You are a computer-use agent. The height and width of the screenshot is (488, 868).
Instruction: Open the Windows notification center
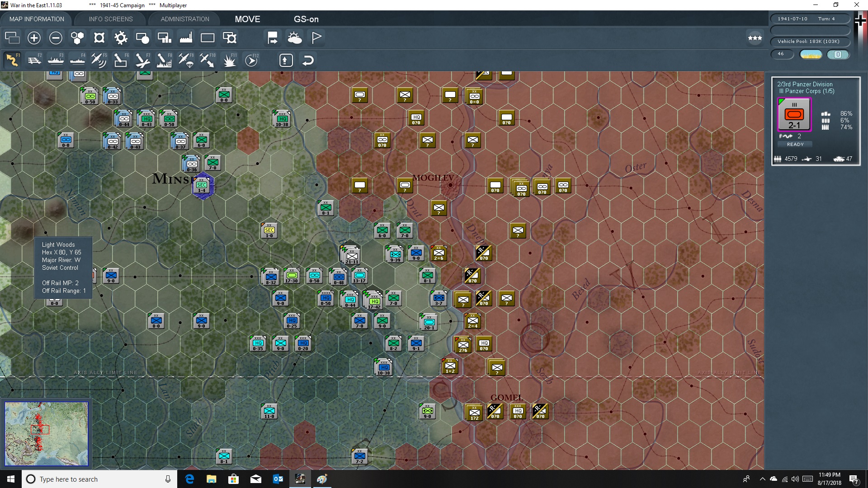pyautogui.click(x=854, y=479)
